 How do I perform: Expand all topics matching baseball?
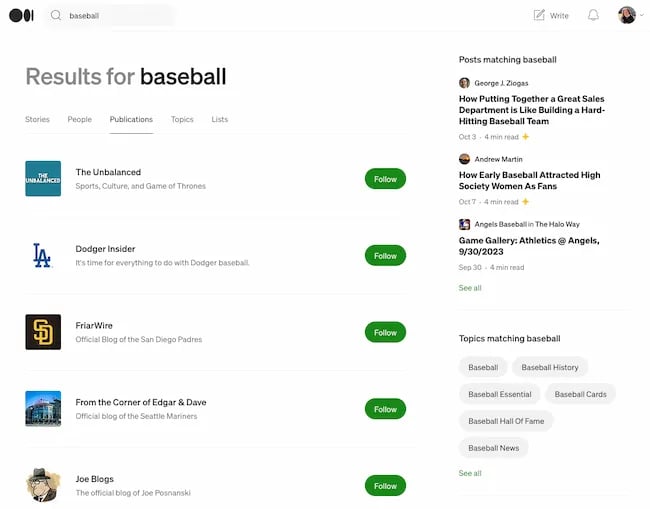(470, 473)
